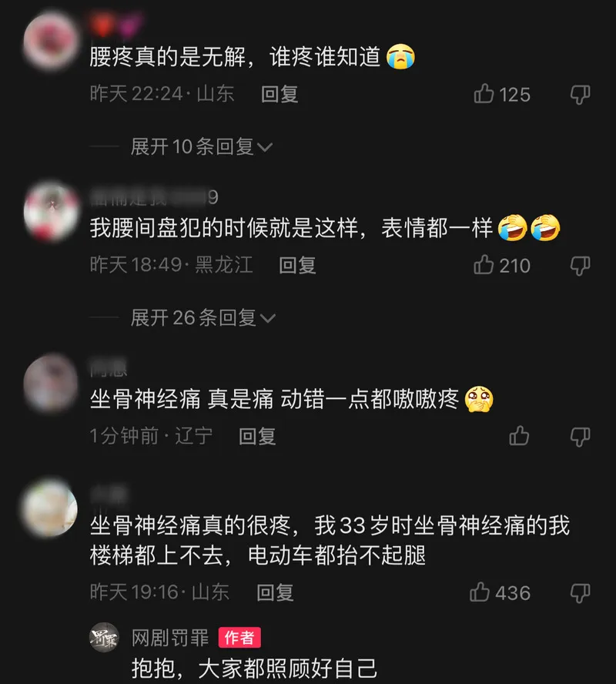Like the comment with 125 likes
This screenshot has height=684, width=616.
point(484,94)
